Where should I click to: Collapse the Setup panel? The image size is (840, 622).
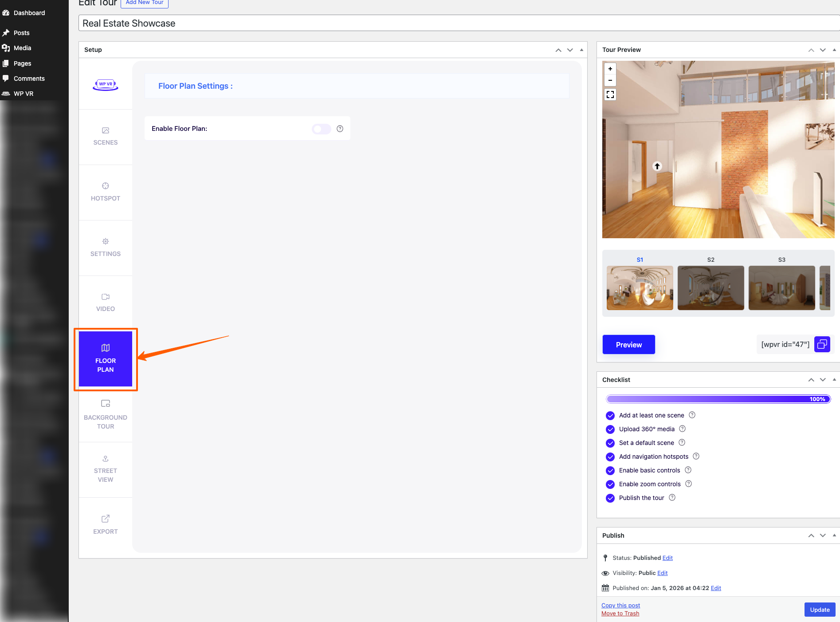pos(581,50)
